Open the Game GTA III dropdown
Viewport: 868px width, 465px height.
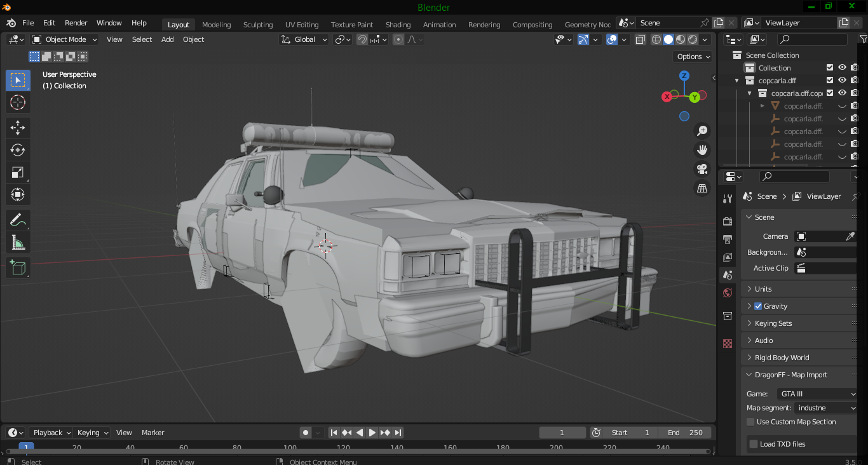(818, 394)
